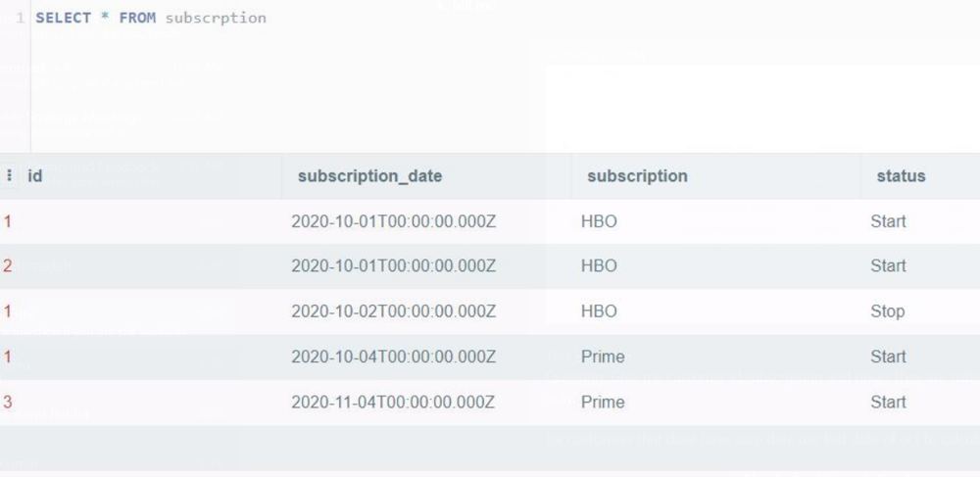Click inside the SQL query editor line
Viewport: 980px width, 477px height.
point(392,18)
